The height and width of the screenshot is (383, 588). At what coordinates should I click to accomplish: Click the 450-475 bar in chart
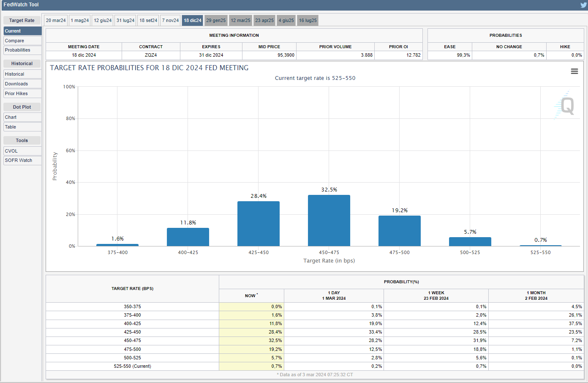click(x=329, y=220)
